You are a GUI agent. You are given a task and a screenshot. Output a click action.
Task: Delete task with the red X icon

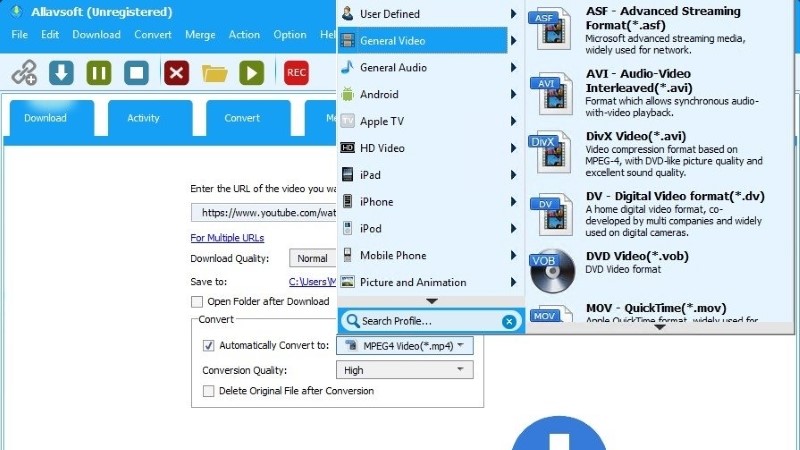(x=177, y=72)
